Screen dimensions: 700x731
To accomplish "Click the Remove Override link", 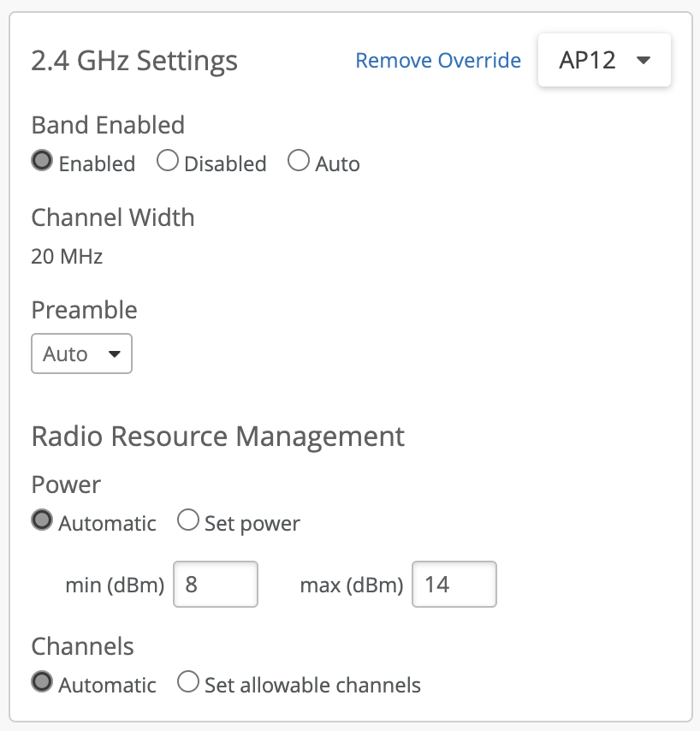I will pyautogui.click(x=437, y=61).
